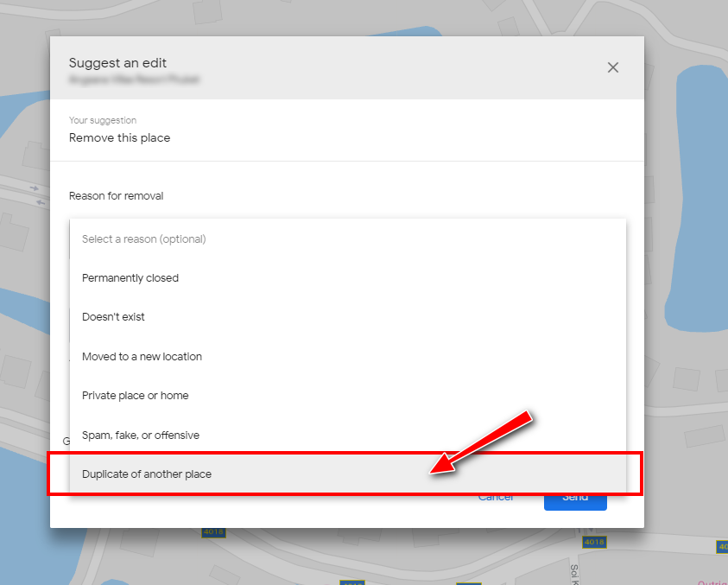Screen dimensions: 728x585
Task: Choose 'Moved to a new location'
Action: coord(348,356)
